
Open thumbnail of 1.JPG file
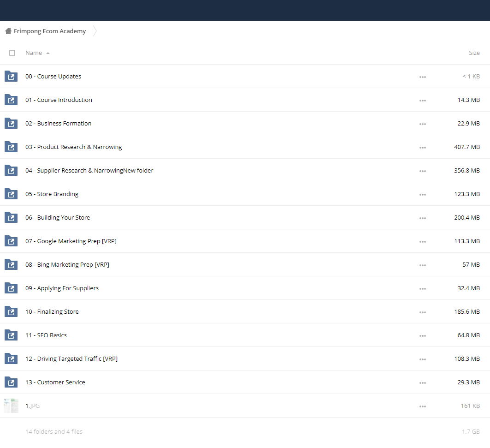(11, 406)
